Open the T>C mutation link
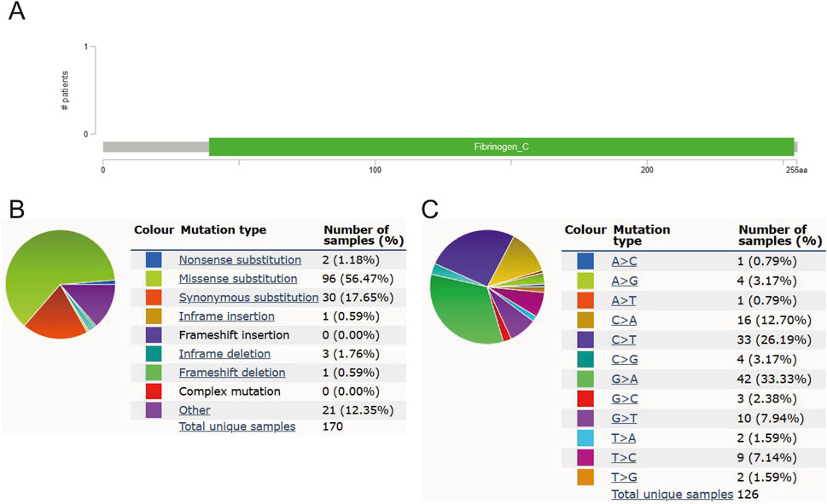Screen dimensions: 827x504 coord(624,458)
